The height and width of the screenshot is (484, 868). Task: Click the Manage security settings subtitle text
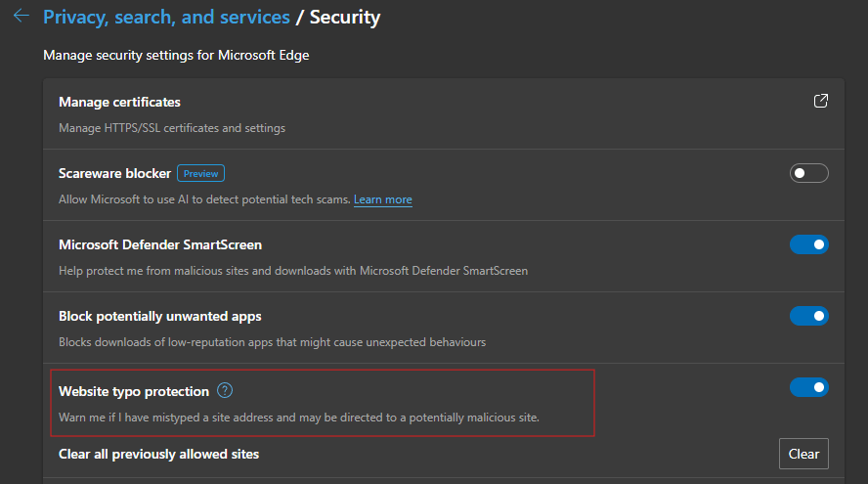click(176, 56)
